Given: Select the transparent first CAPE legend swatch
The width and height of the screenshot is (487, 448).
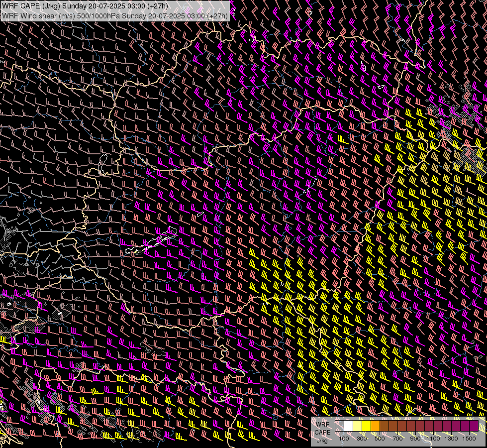Looking at the screenshot, I should (x=339, y=426).
